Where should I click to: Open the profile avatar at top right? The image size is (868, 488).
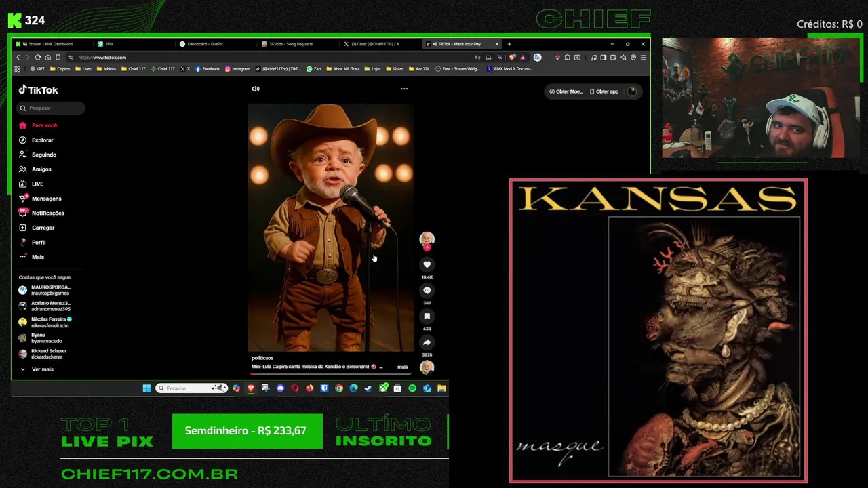[x=632, y=91]
